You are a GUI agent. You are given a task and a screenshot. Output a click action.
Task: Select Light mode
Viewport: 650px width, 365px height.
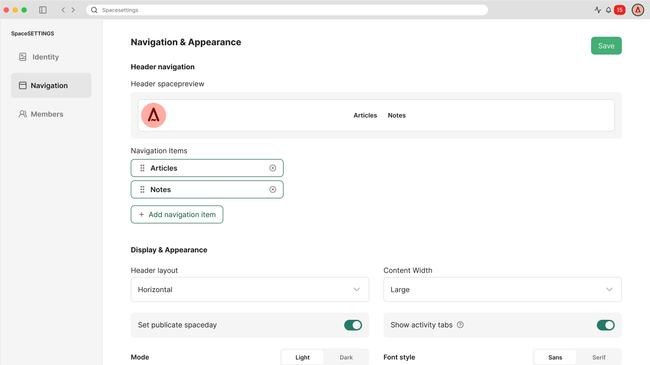pos(303,357)
